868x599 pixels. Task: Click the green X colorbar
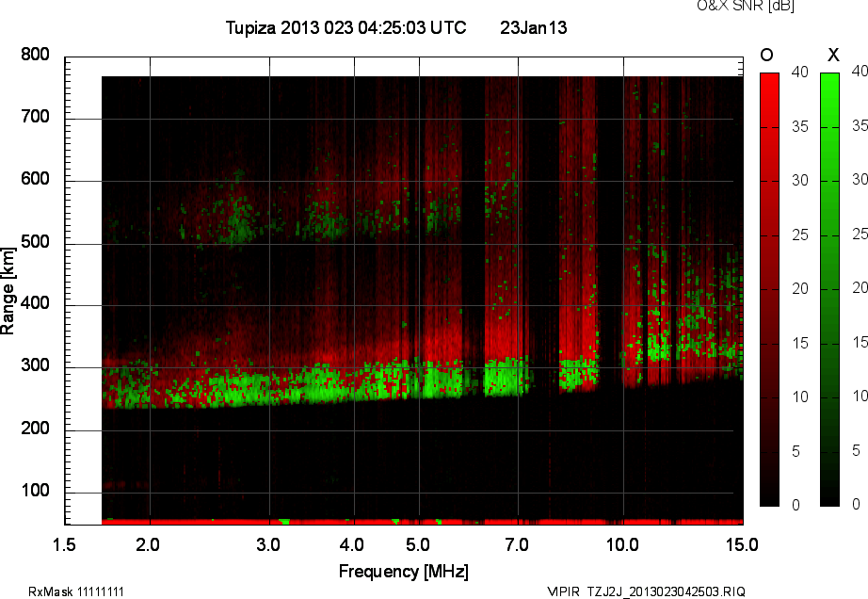coord(829,288)
